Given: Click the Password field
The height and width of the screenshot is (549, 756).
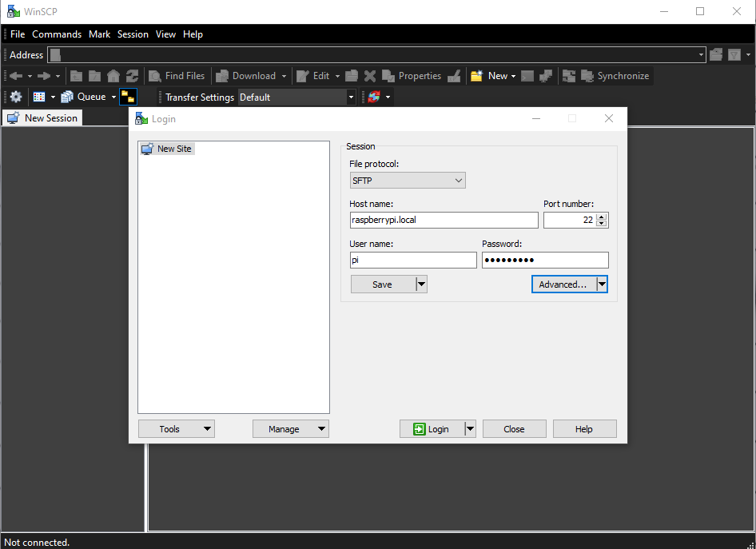Looking at the screenshot, I should 545,261.
